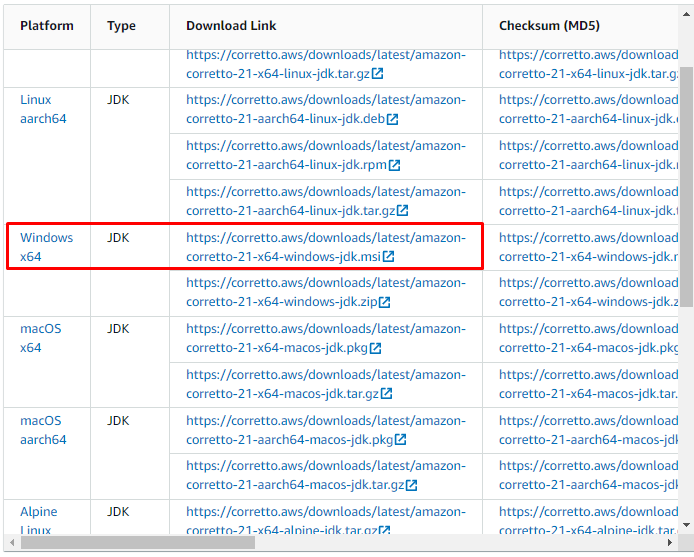Click external-link icon after aarch64-linux-jdk.tar.gz link
Image resolution: width=694 pixels, height=557 pixels.
[402, 211]
